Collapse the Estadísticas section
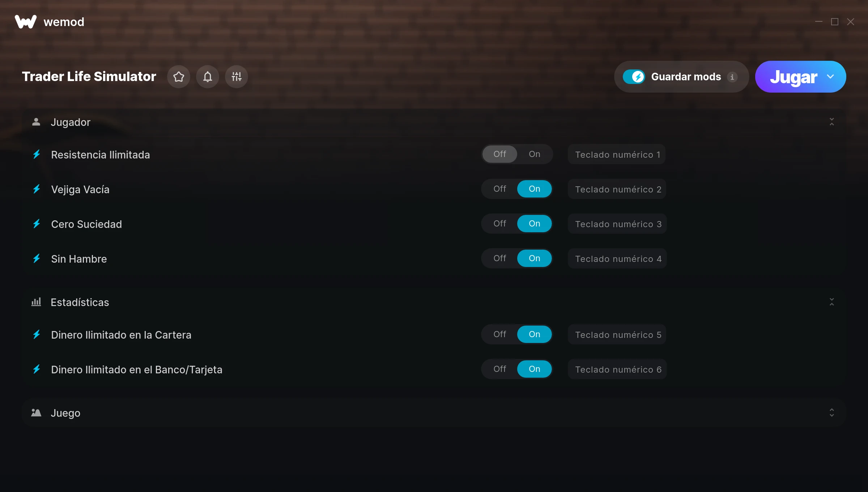This screenshot has height=492, width=868. (x=832, y=302)
